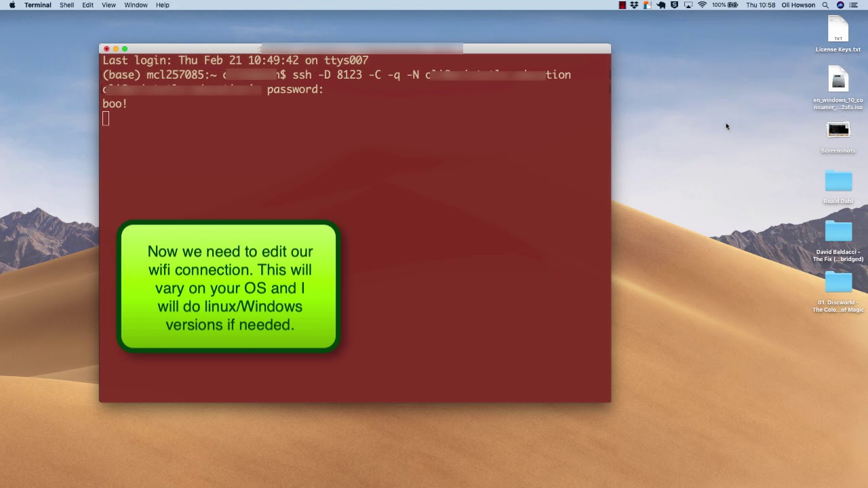This screenshot has height=488, width=868.
Task: Open the elephant (Evernote) menu bar icon
Action: pyautogui.click(x=661, y=5)
